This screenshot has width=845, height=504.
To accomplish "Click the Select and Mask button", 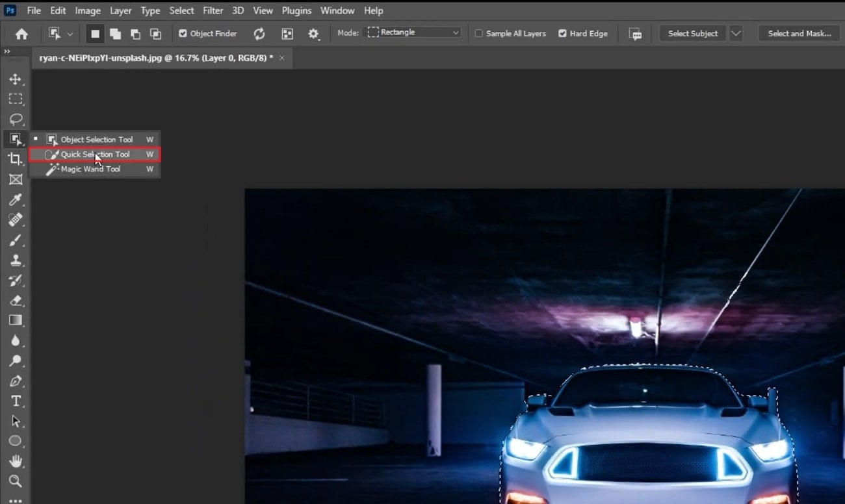I will pyautogui.click(x=799, y=34).
